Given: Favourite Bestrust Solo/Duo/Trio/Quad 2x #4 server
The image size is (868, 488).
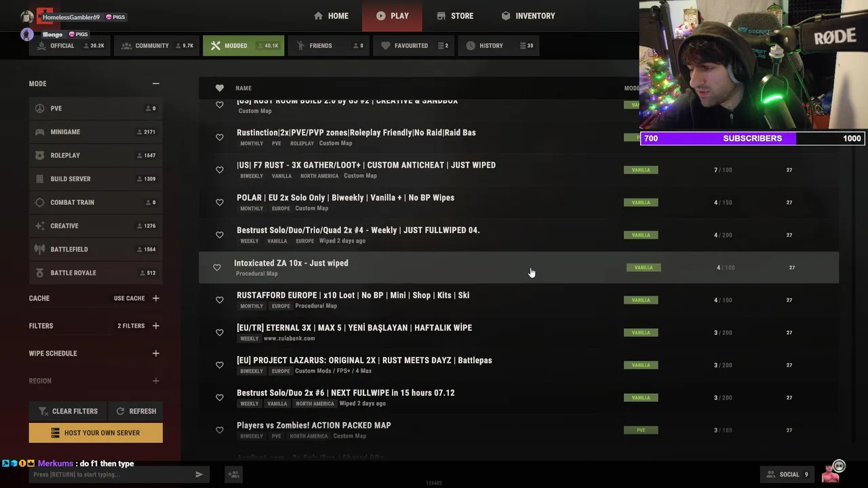Looking at the screenshot, I should 220,235.
